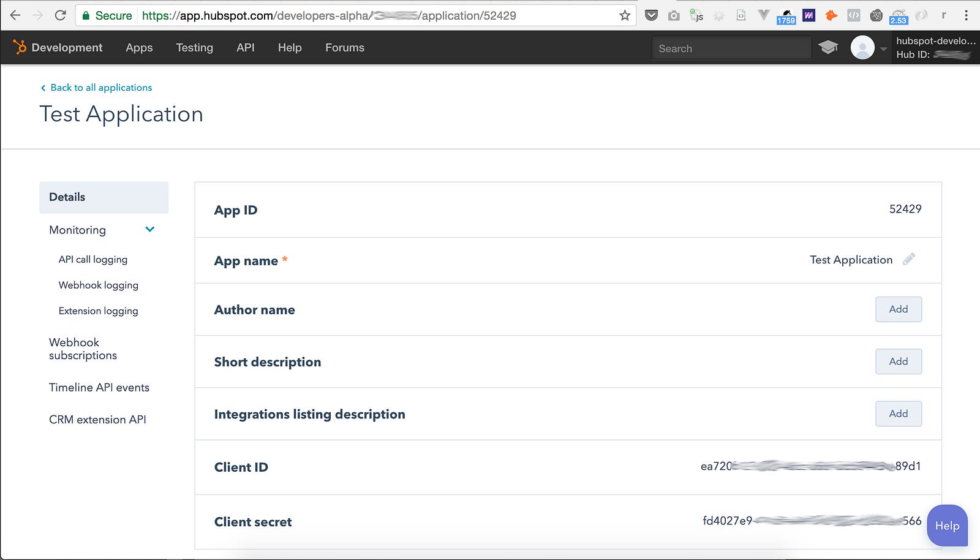Click the gray gear extension icon
980x560 pixels.
[x=719, y=16]
